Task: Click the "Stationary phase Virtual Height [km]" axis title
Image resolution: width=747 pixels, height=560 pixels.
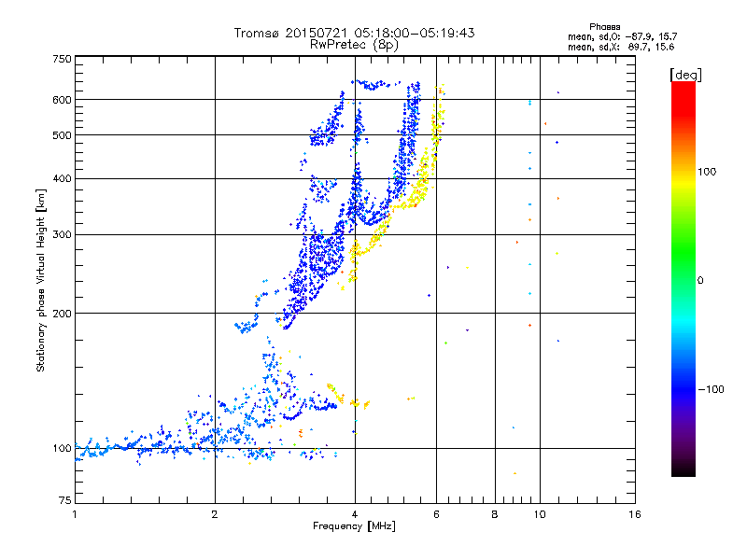Action: [x=41, y=280]
